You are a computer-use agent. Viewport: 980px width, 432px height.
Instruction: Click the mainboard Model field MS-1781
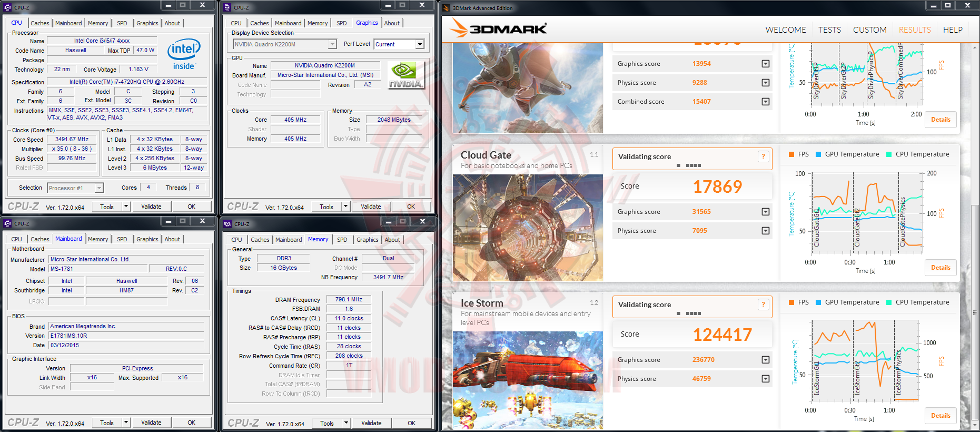[x=98, y=269]
